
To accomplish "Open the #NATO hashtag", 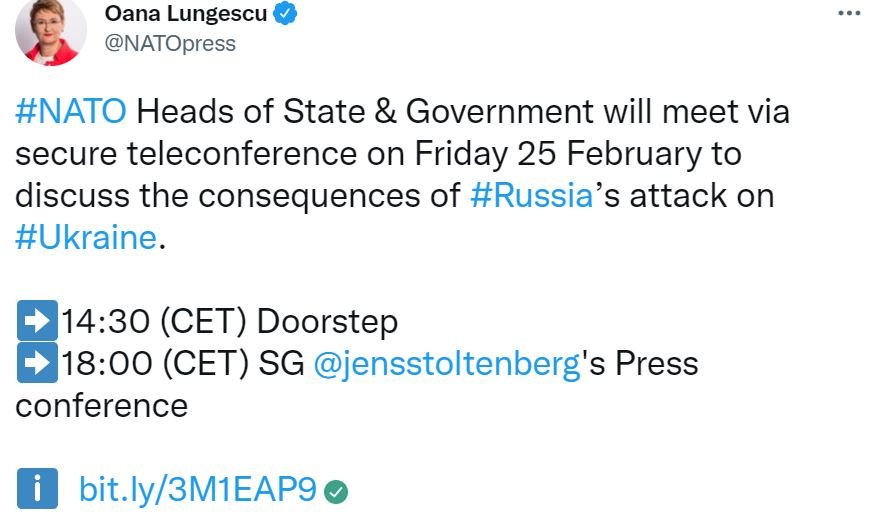I will (x=71, y=111).
